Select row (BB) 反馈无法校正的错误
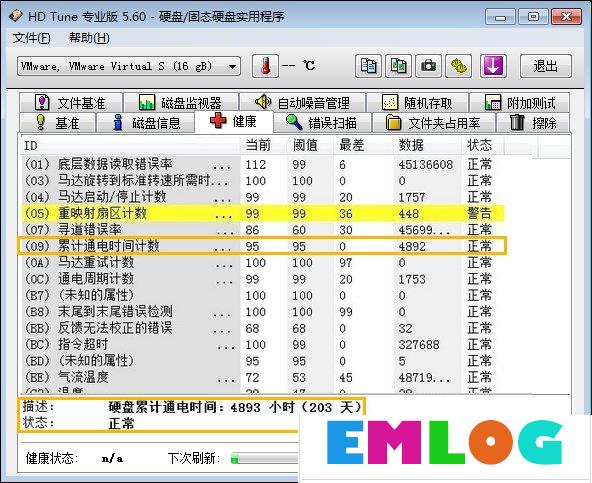The width and height of the screenshot is (592, 483). (x=262, y=328)
